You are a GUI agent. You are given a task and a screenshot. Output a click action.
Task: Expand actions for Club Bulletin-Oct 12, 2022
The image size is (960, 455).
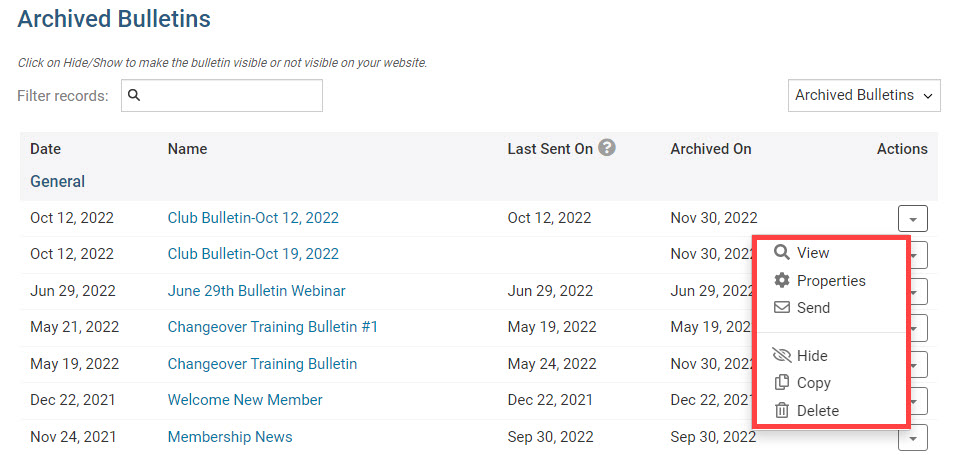(913, 218)
